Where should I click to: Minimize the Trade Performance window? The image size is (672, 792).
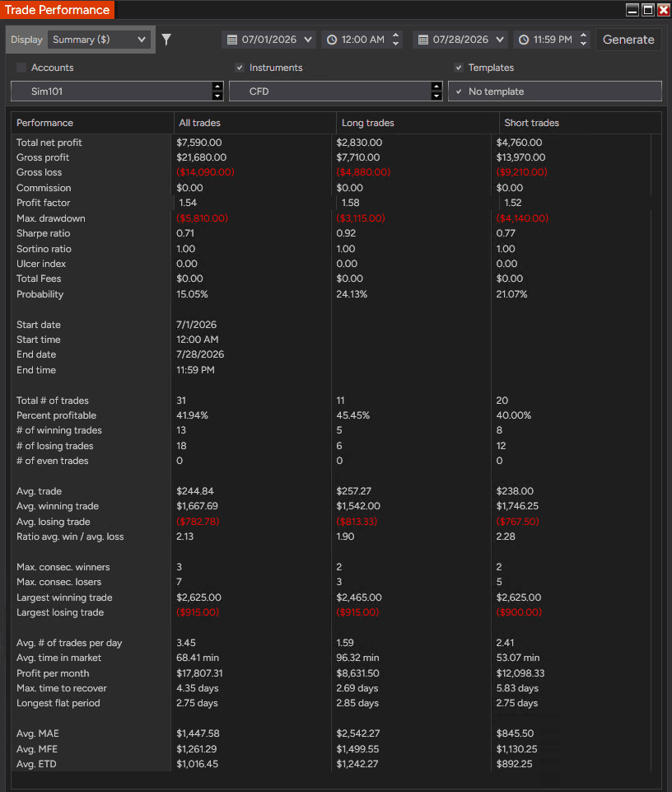[x=632, y=10]
